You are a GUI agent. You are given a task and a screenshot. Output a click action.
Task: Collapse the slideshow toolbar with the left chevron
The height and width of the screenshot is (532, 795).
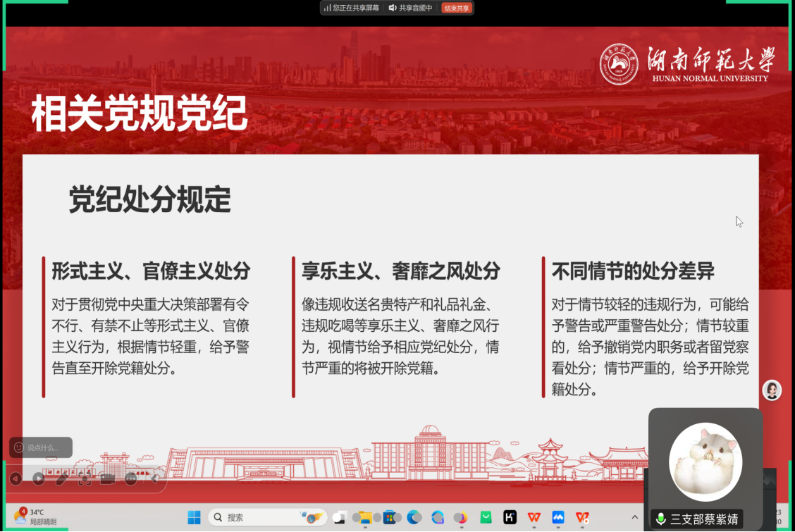click(x=154, y=479)
